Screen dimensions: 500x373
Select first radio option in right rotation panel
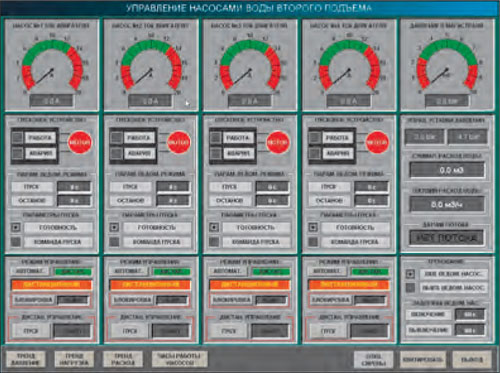pos(410,274)
